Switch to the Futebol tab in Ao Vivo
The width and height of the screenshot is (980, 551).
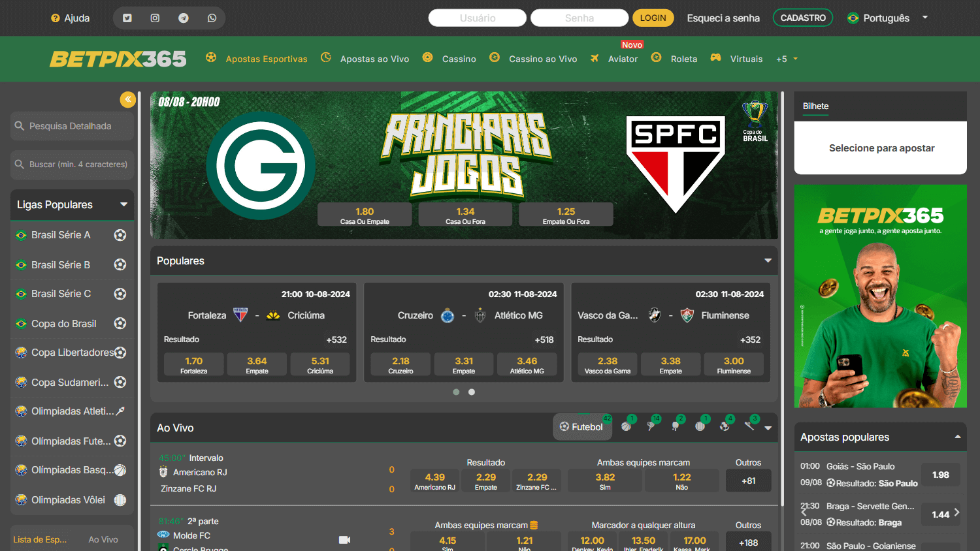582,427
